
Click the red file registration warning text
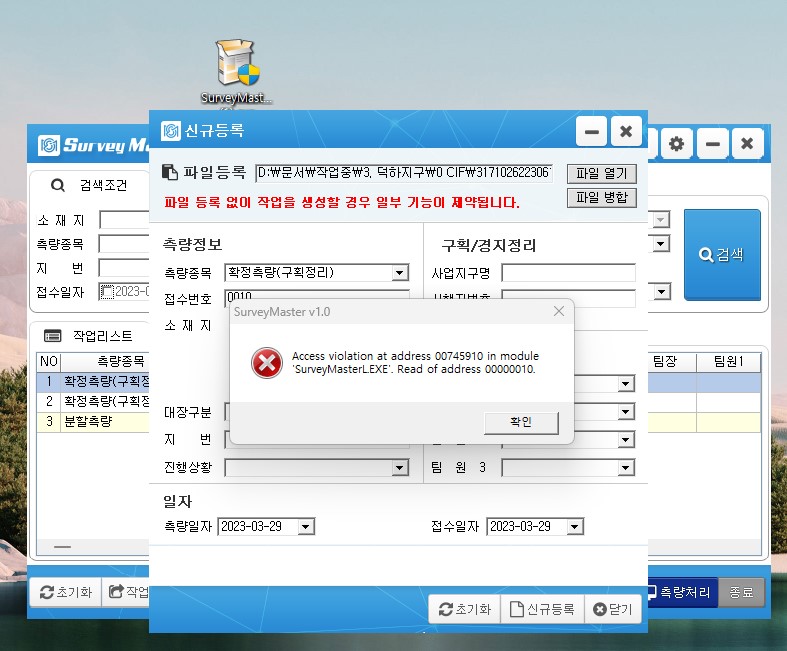click(x=342, y=203)
